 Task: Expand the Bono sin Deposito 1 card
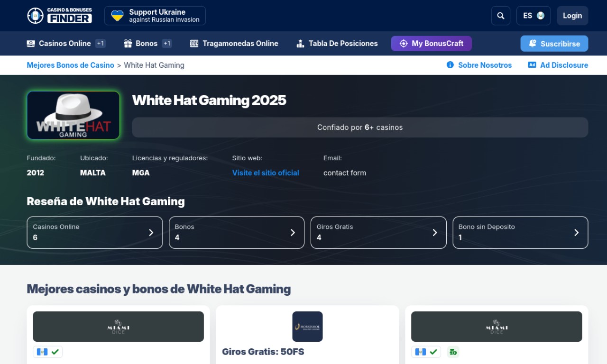click(x=520, y=233)
